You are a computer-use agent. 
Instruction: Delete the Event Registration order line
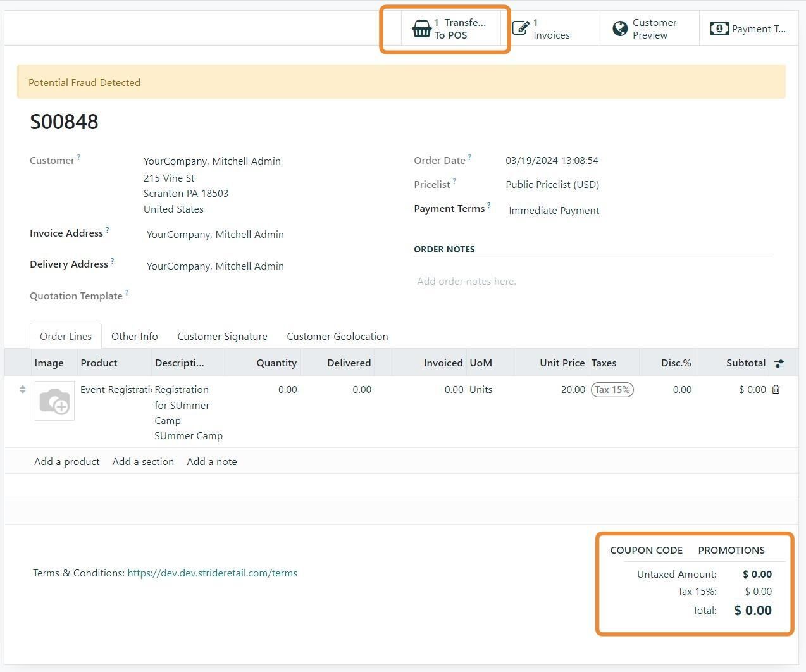[776, 389]
